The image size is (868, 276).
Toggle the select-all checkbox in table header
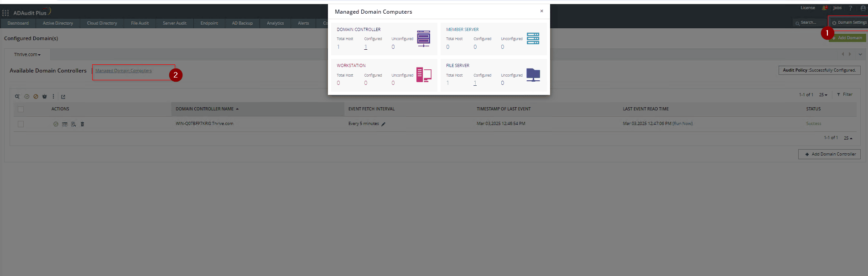[21, 109]
